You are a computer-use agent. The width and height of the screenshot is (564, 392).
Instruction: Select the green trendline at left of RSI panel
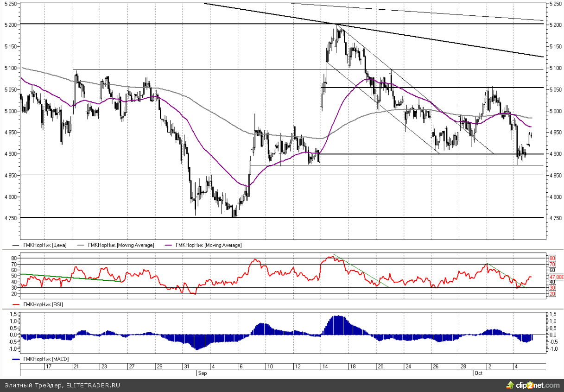(70, 278)
